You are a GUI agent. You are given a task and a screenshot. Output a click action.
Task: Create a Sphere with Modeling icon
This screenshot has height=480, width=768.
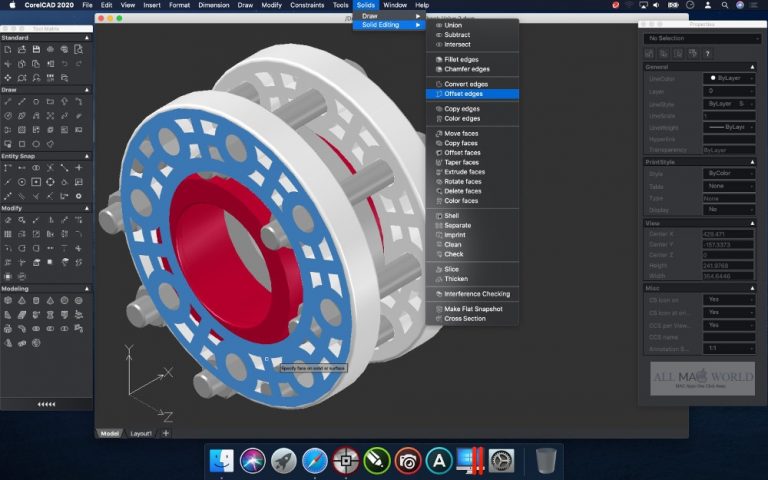click(64, 301)
